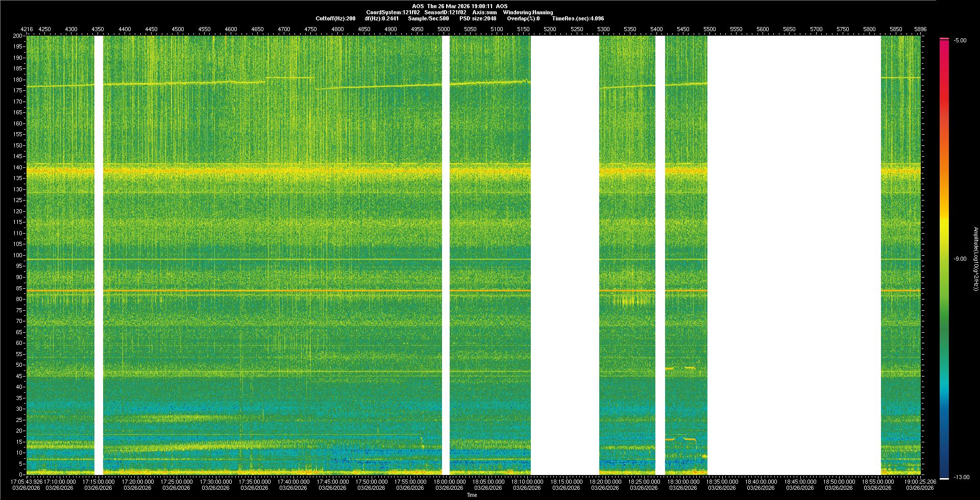The height and width of the screenshot is (500, 980).
Task: Click the Time label below the time axis
Action: coord(472,495)
